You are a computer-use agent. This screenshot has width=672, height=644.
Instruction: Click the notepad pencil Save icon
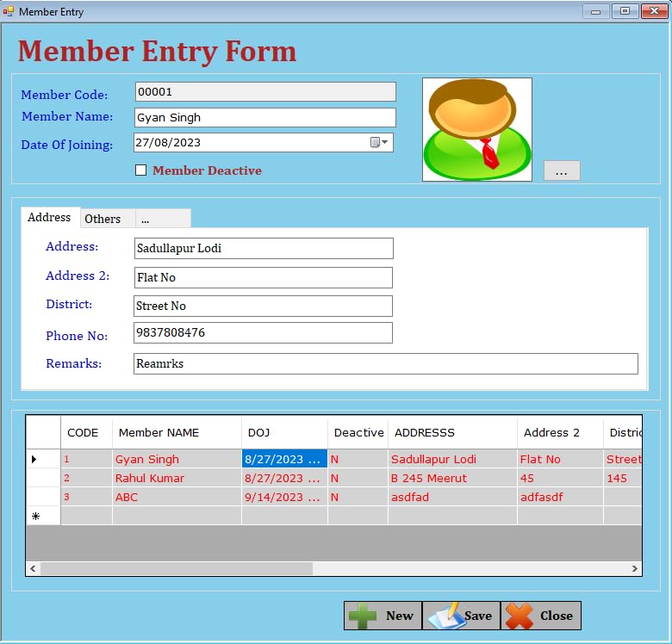pos(445,616)
